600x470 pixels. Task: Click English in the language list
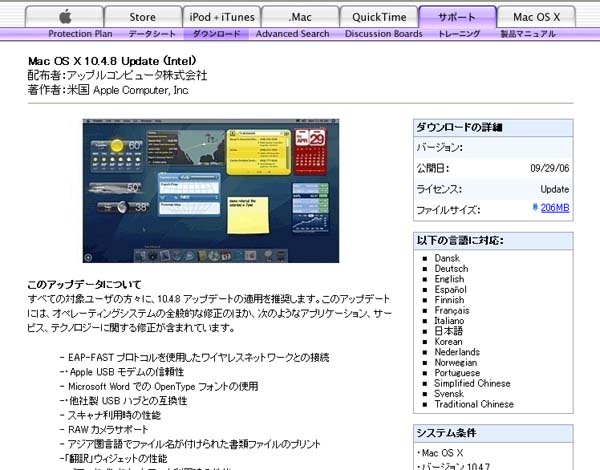[x=449, y=279]
